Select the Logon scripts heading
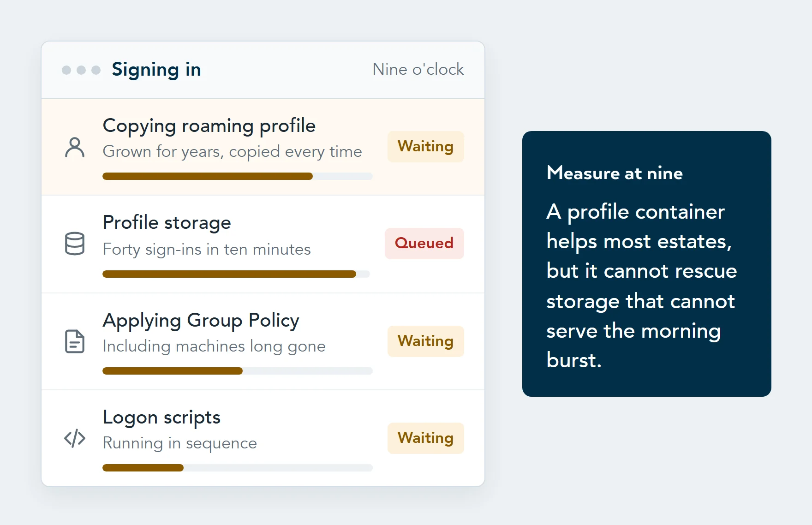This screenshot has width=812, height=525. tap(161, 418)
